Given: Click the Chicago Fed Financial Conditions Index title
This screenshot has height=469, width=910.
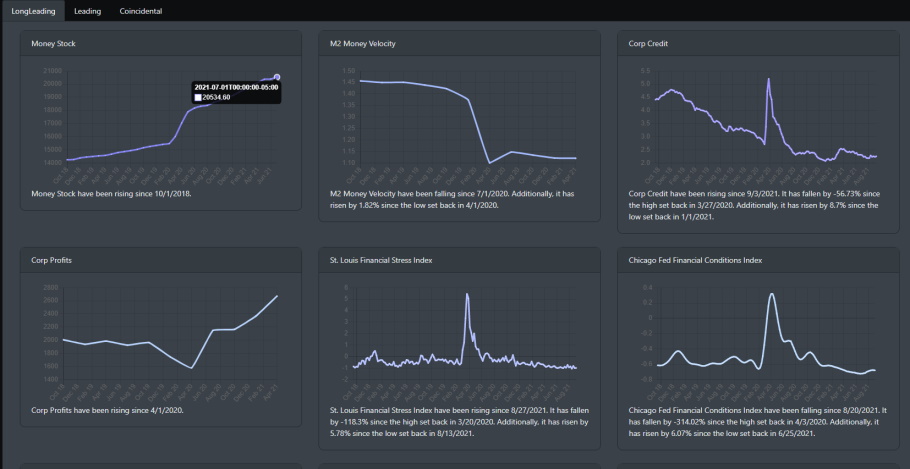Looking at the screenshot, I should [695, 261].
